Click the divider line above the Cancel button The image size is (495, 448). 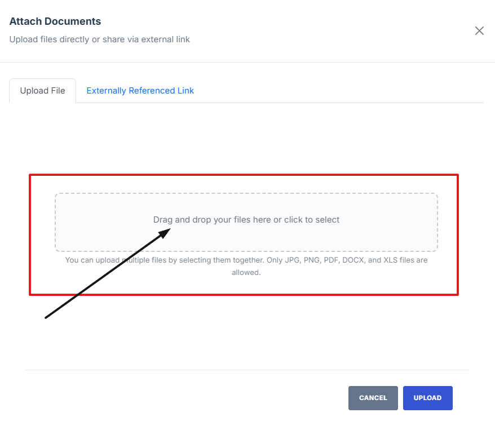coord(246,370)
